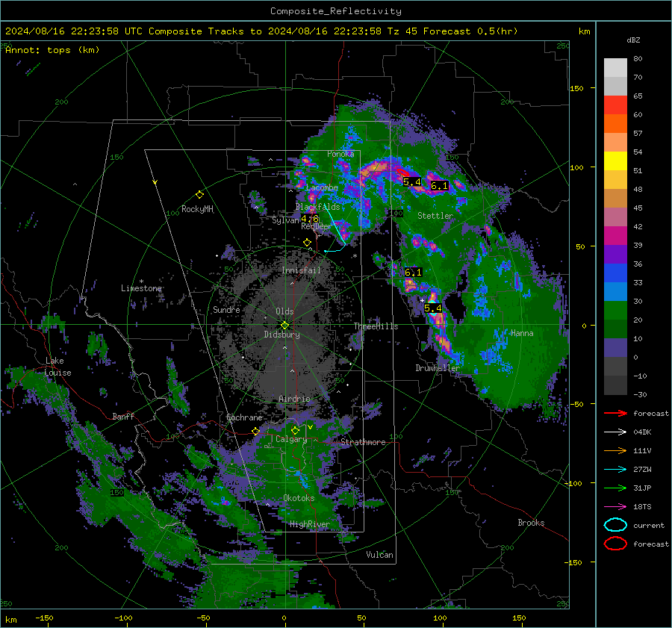Click the 4.6 storm top label near Sylvan
672x628 pixels.
pyautogui.click(x=310, y=219)
